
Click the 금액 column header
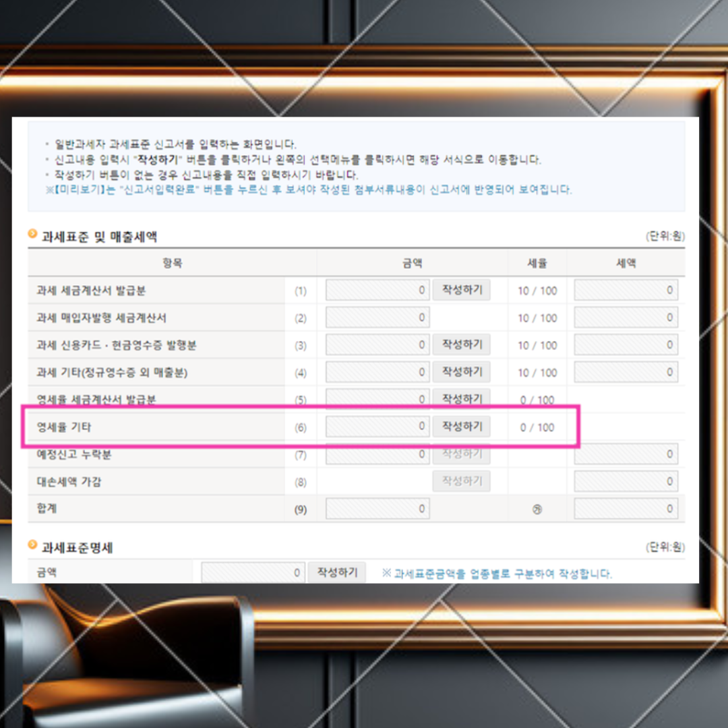click(x=413, y=264)
